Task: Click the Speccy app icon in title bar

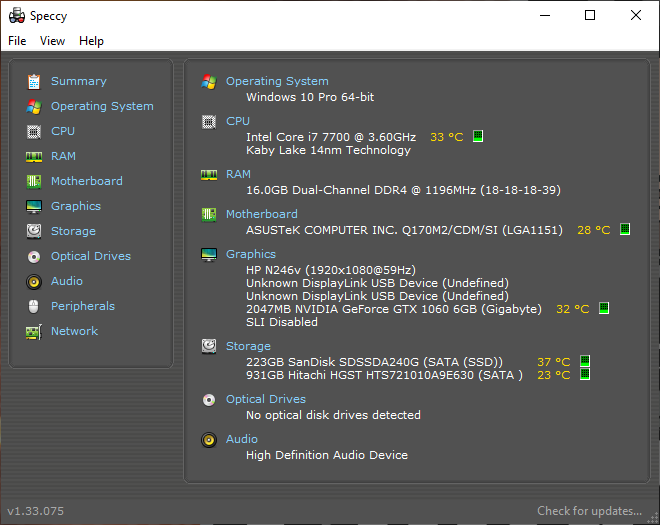Action: [17, 16]
